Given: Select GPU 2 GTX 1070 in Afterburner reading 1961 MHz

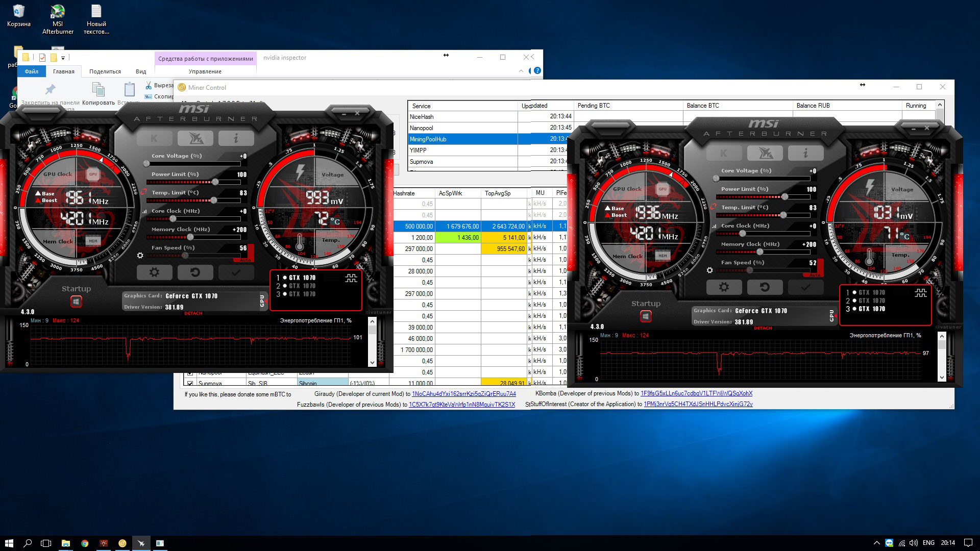Looking at the screenshot, I should click(x=302, y=286).
